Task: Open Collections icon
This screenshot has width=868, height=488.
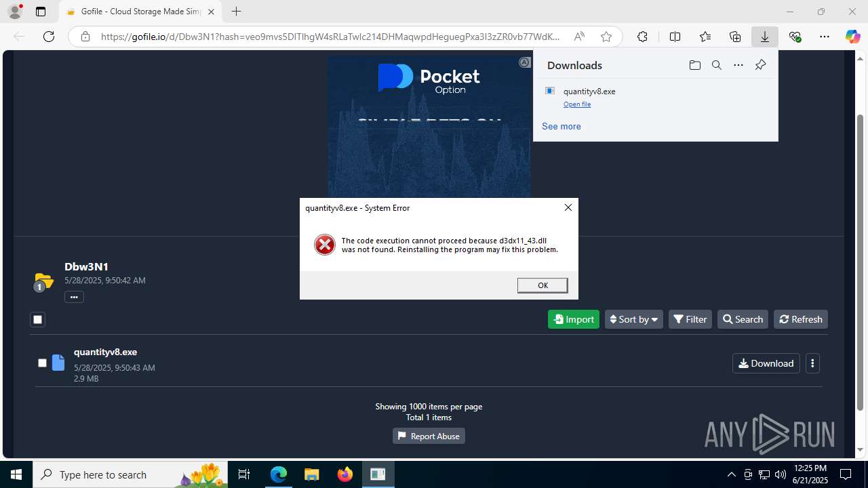Action: [735, 37]
